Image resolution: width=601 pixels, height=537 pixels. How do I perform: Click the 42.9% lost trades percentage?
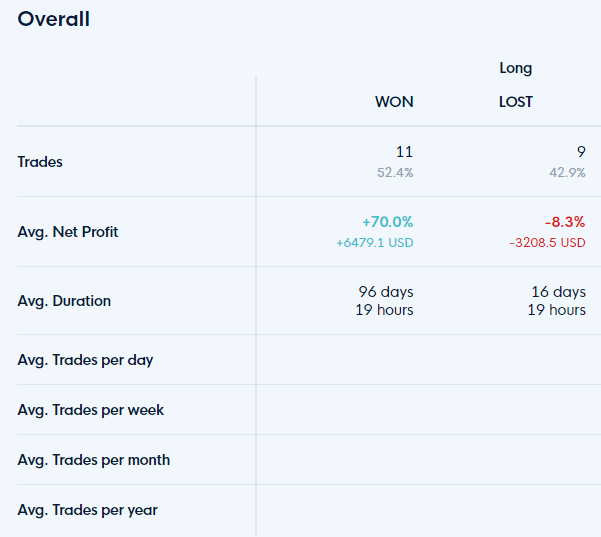567,172
